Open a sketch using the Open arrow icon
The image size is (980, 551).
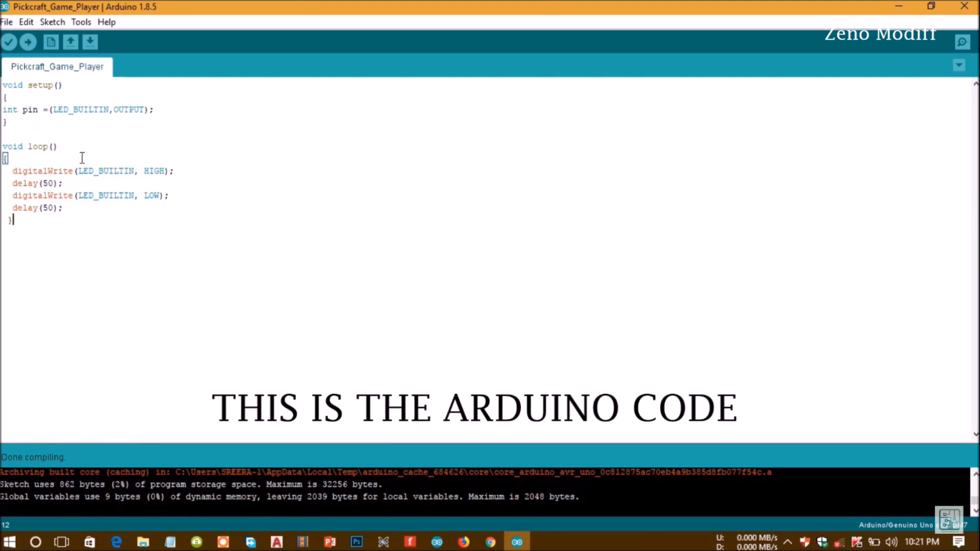pyautogui.click(x=70, y=42)
